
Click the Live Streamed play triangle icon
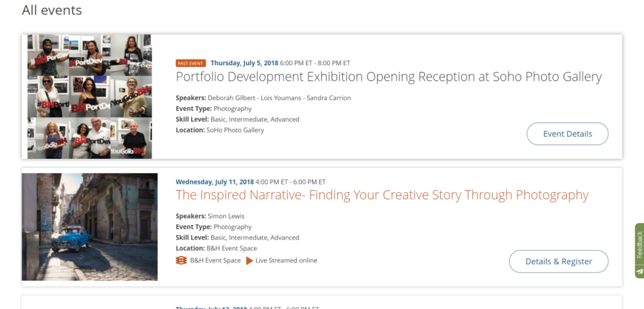click(x=250, y=261)
